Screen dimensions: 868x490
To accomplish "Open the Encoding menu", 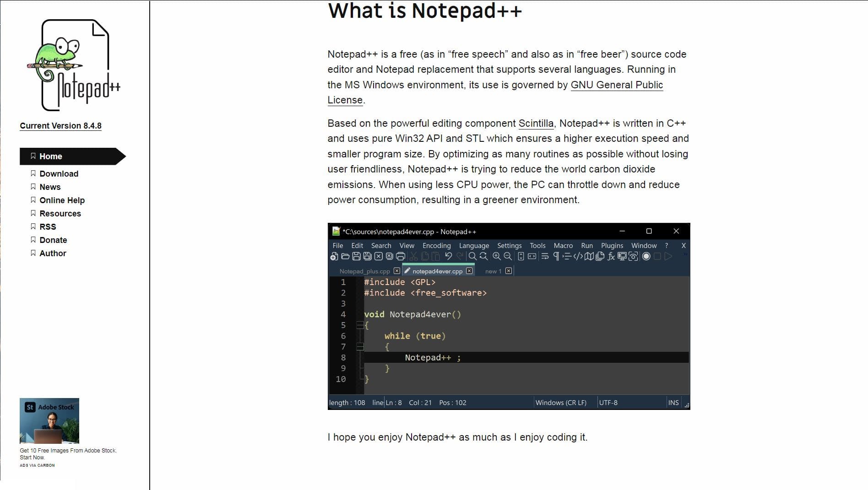I will [x=436, y=246].
